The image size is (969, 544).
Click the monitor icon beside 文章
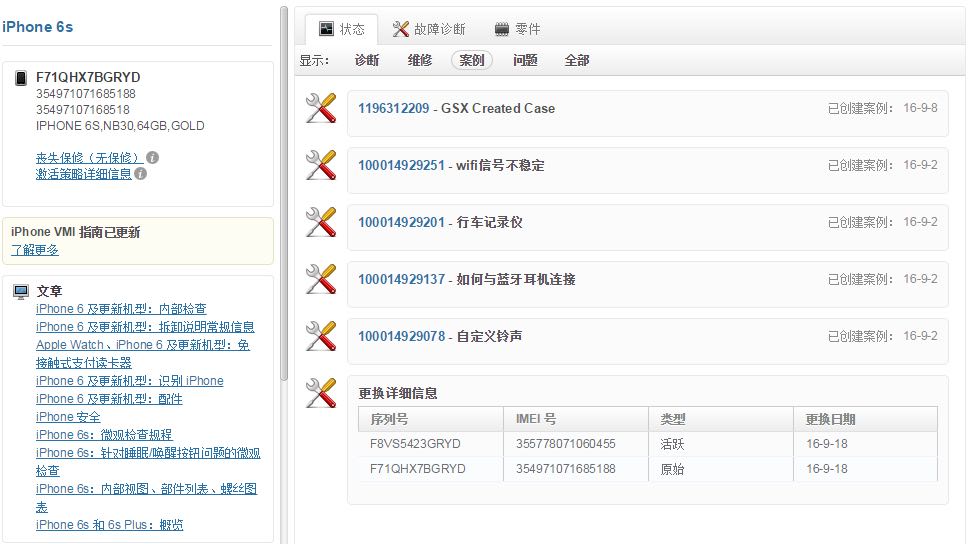(x=21, y=291)
